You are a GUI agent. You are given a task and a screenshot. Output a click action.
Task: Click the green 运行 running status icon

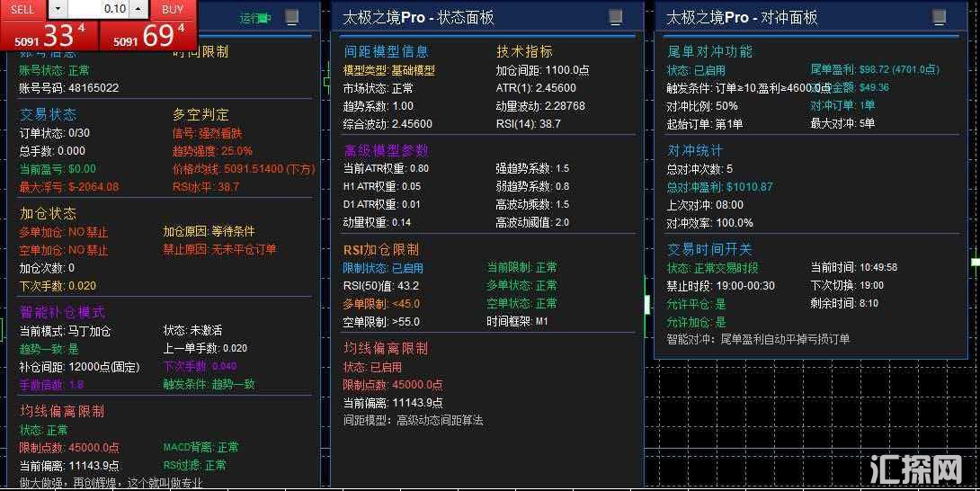coord(255,18)
